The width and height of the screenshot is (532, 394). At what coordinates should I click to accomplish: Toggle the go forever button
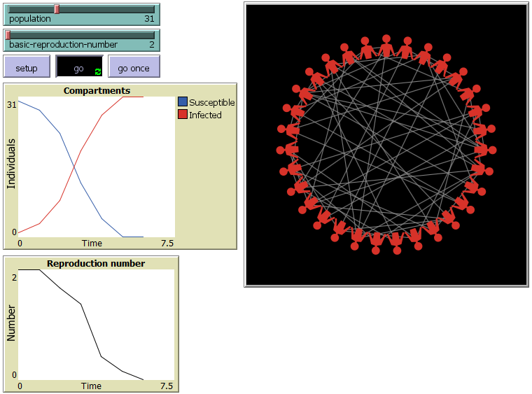(79, 69)
